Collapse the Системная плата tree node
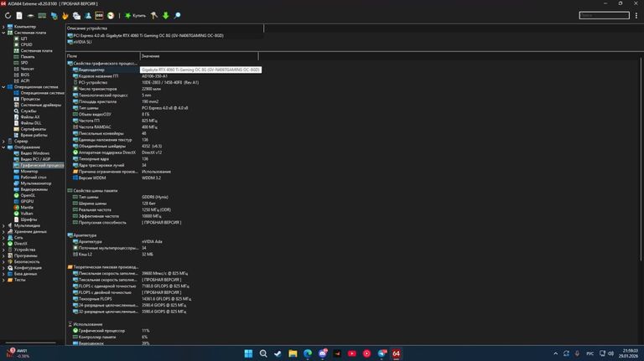 (x=3, y=33)
